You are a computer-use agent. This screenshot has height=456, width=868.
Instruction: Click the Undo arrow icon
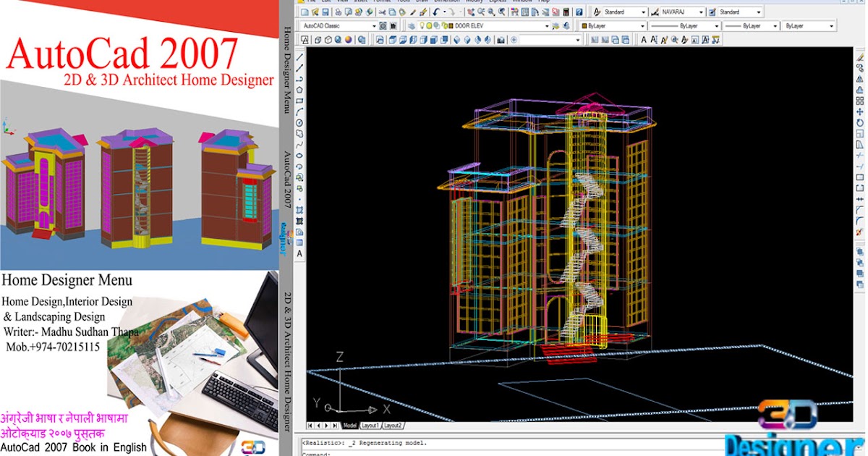point(435,12)
